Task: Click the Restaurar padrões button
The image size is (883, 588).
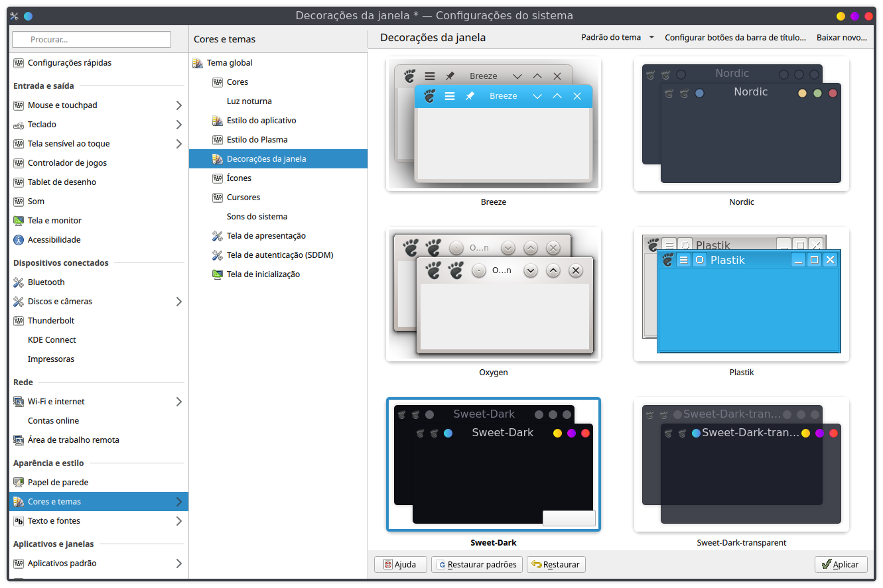Action: tap(477, 565)
